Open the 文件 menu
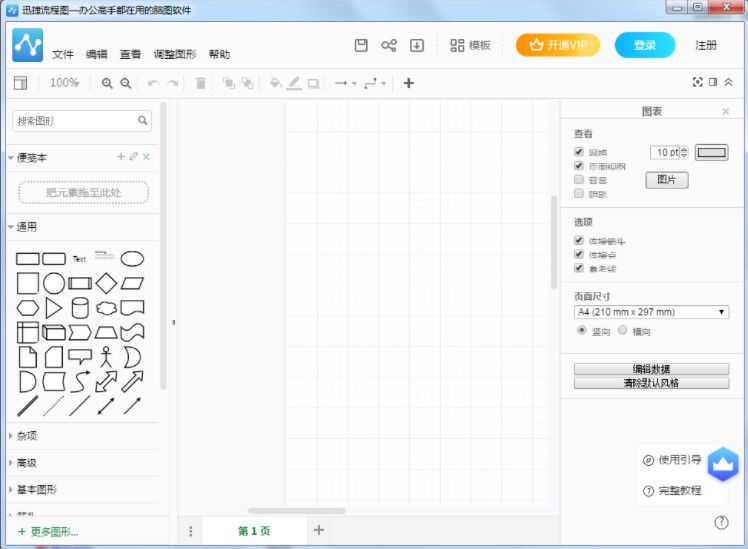Viewport: 748px width, 549px height. [x=63, y=54]
